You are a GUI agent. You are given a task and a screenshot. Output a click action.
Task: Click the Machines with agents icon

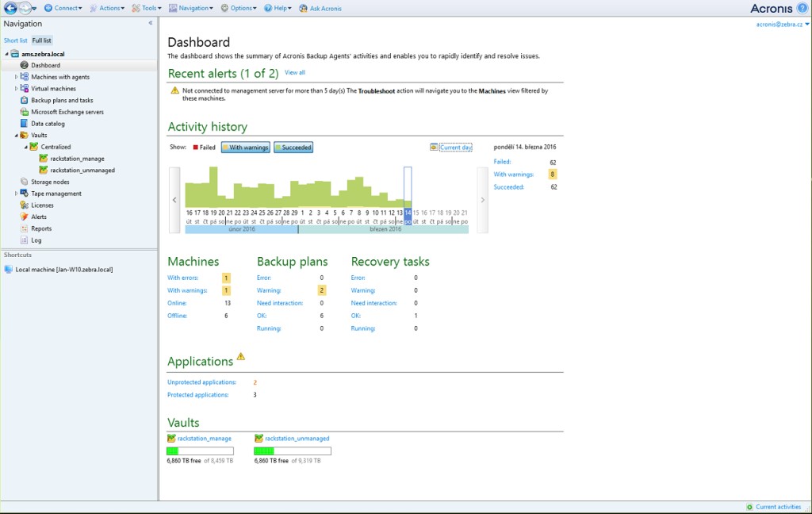coord(24,77)
